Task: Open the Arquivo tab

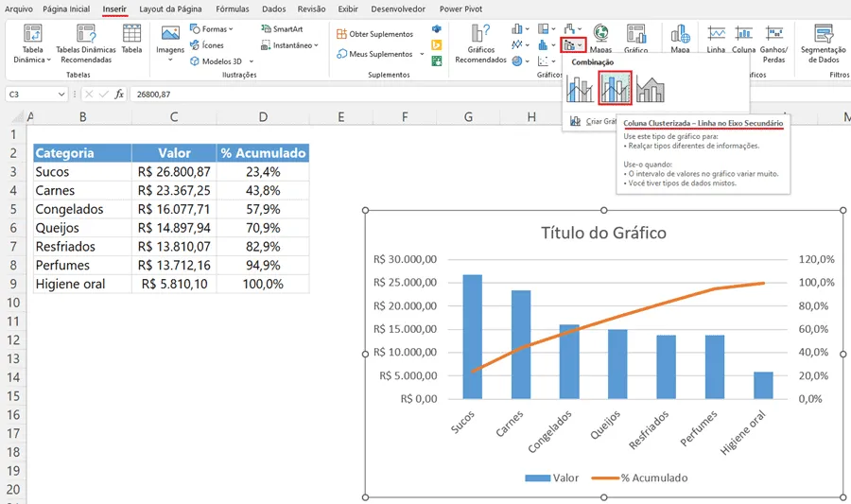Action: (19, 9)
